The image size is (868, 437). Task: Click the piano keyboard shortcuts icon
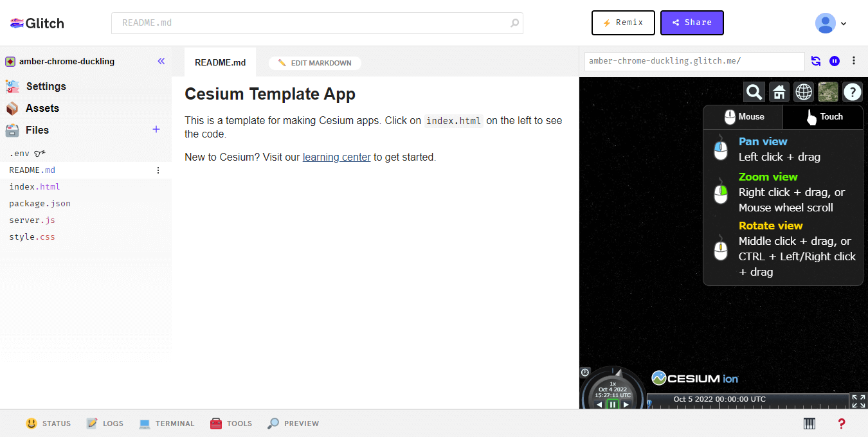coord(809,424)
